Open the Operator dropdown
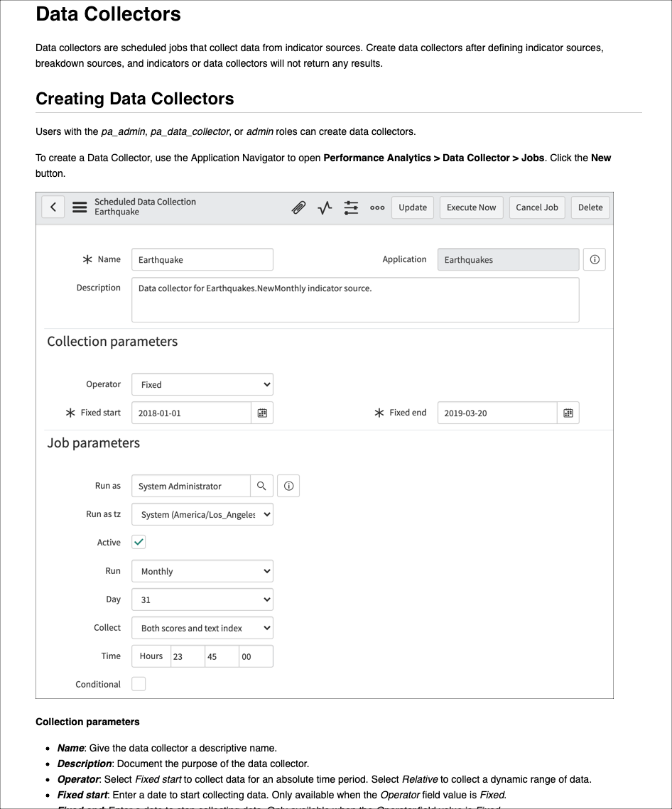Image resolution: width=672 pixels, height=809 pixels. point(202,384)
